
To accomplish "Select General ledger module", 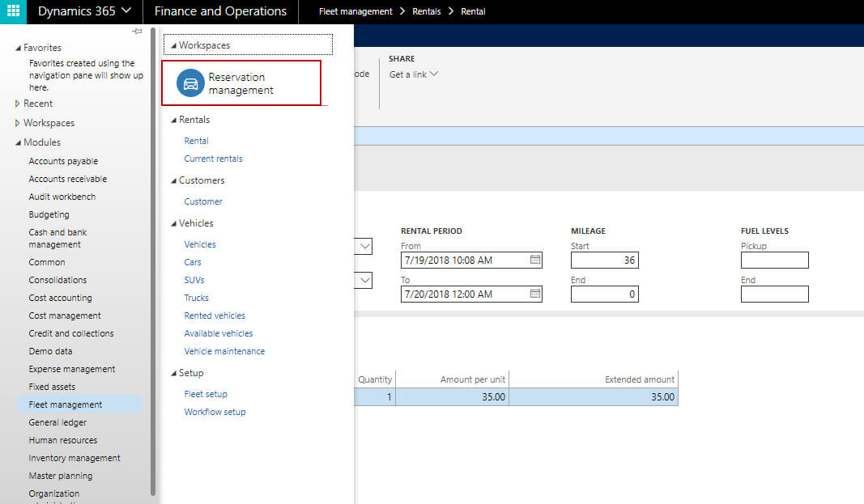I will (57, 422).
